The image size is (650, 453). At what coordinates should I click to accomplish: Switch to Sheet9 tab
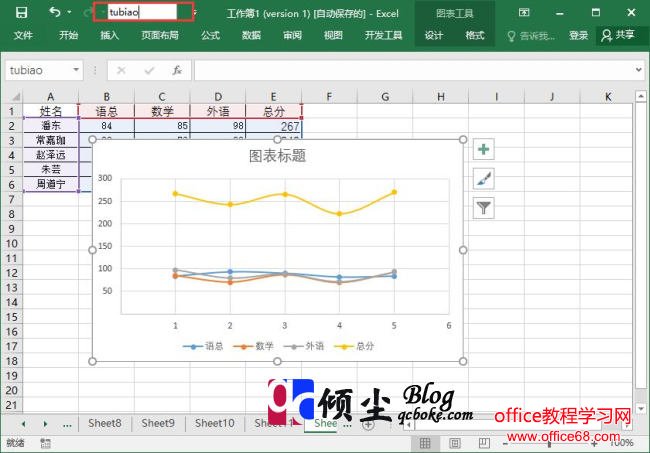(158, 423)
